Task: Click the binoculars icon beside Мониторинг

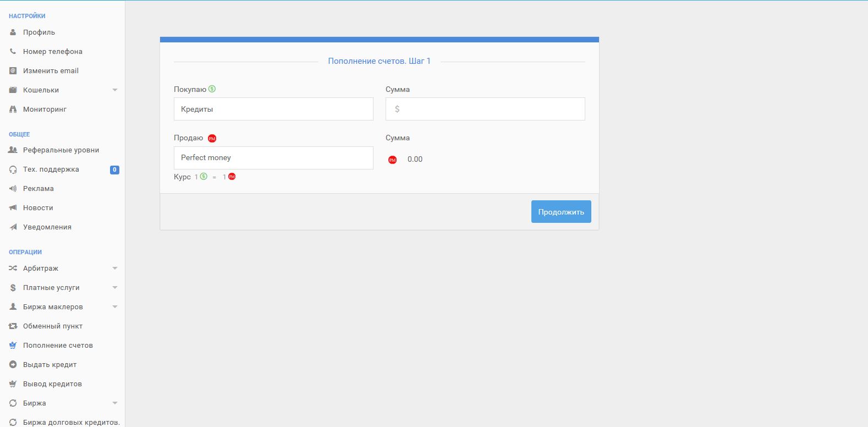Action: [13, 110]
